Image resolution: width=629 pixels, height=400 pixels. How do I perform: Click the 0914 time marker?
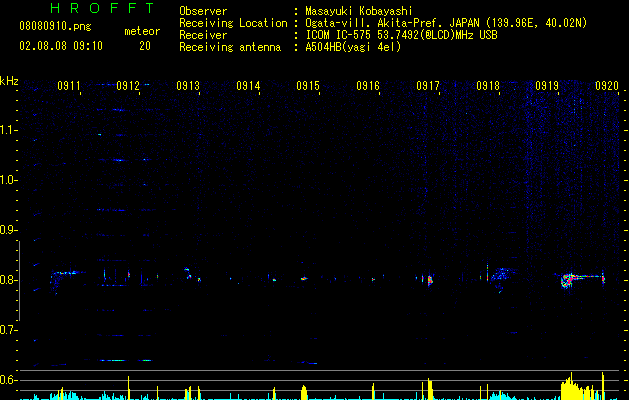tap(248, 85)
